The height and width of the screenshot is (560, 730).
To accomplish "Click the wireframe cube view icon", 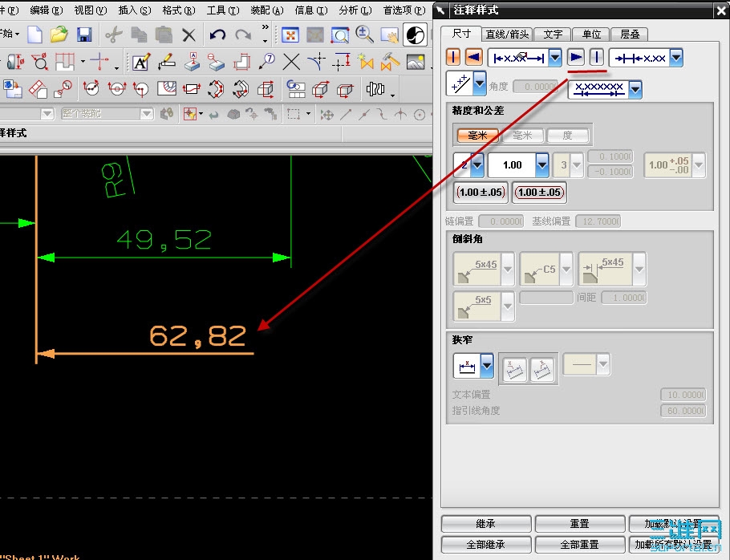I will point(266,89).
